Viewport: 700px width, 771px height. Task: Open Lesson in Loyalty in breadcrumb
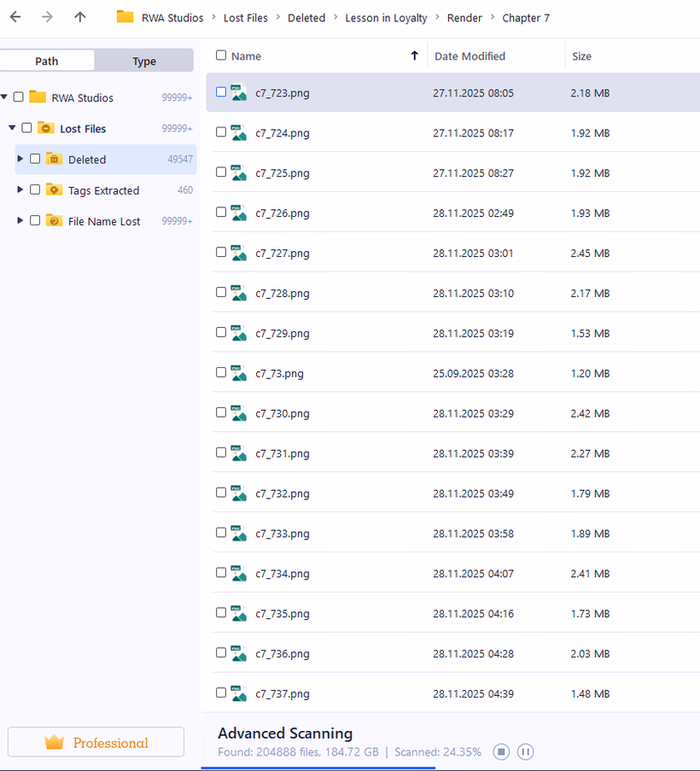[x=386, y=17]
